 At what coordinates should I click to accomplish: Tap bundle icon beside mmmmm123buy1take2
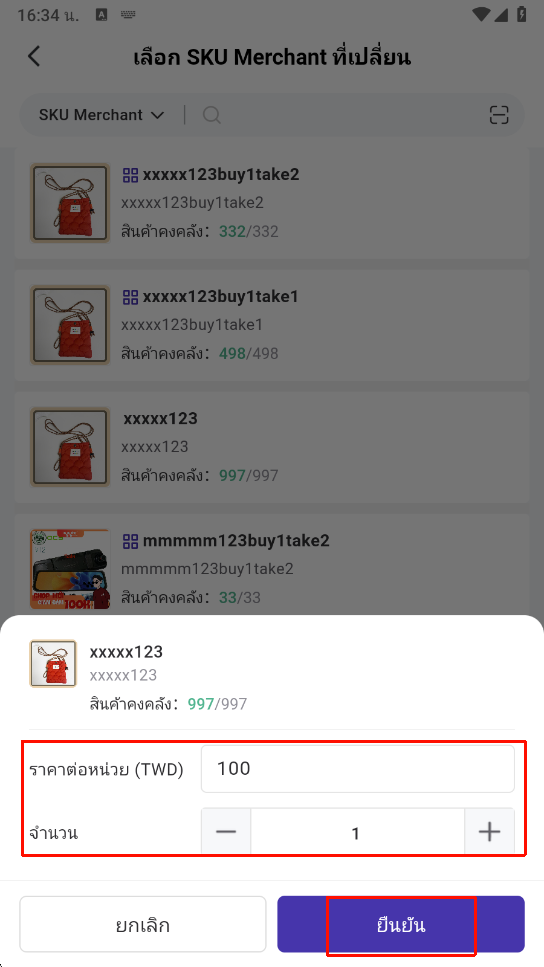pyautogui.click(x=130, y=541)
